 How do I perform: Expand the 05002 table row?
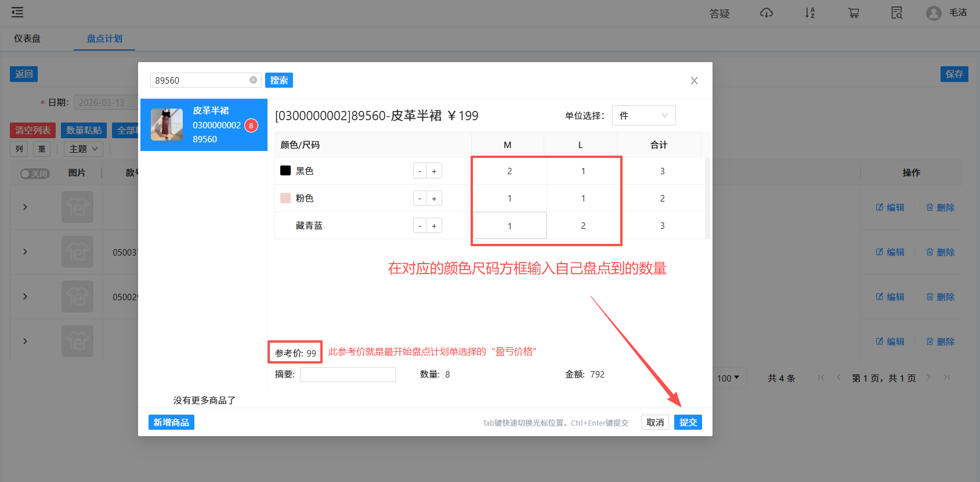(25, 296)
